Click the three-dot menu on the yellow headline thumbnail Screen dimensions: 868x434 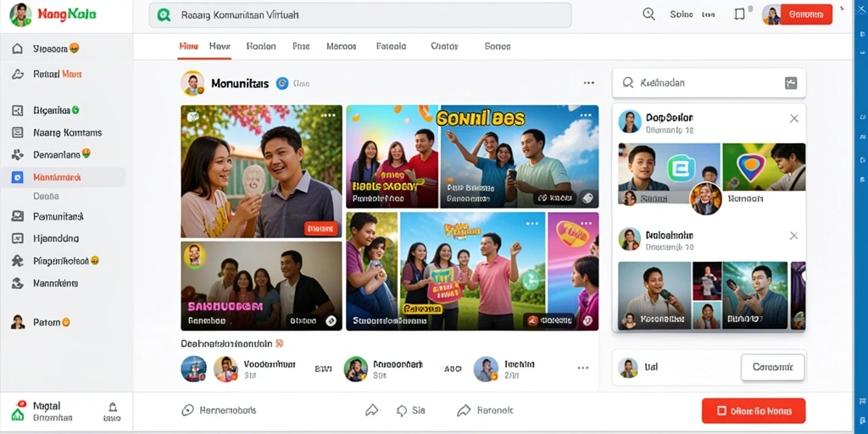585,115
